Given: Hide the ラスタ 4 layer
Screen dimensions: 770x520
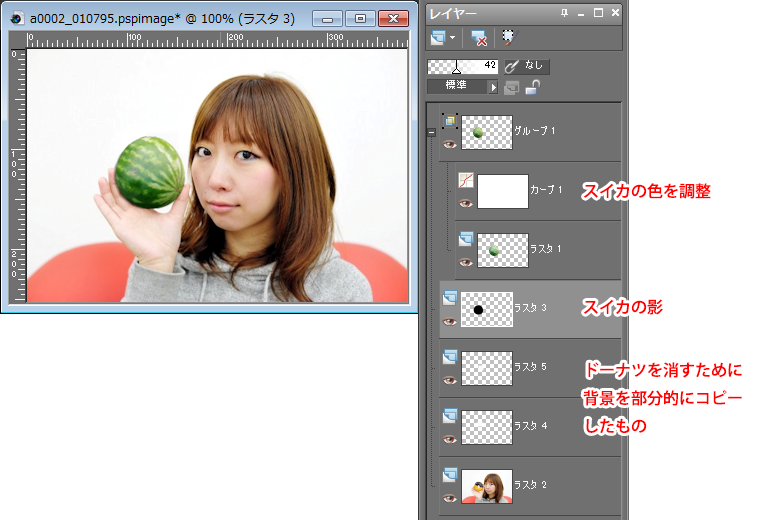Looking at the screenshot, I should click(x=450, y=439).
